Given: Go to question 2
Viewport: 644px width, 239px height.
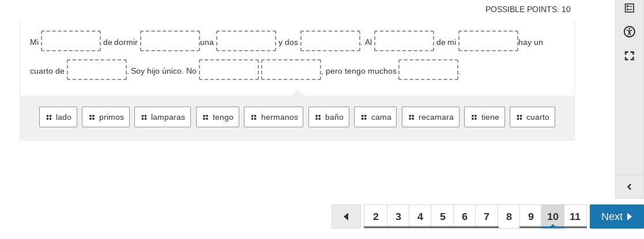Looking at the screenshot, I should 375,217.
